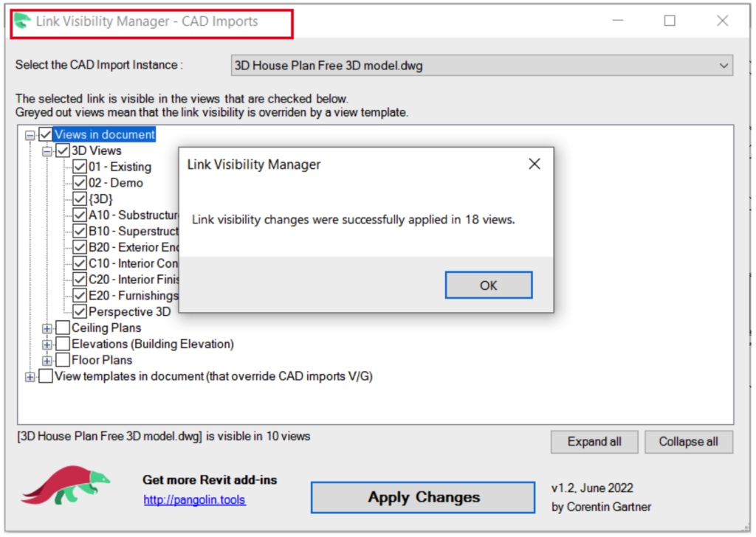
Task: Click the Expand all button
Action: (594, 442)
